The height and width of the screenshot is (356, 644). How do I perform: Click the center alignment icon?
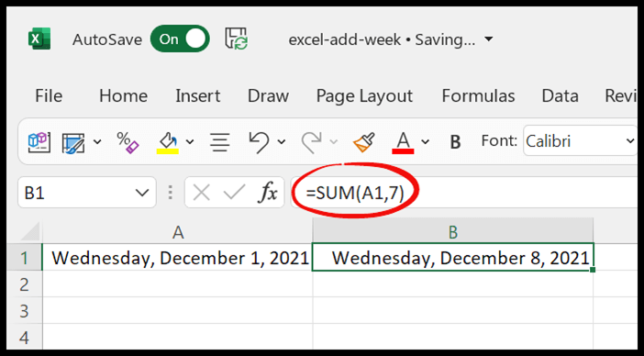(220, 141)
